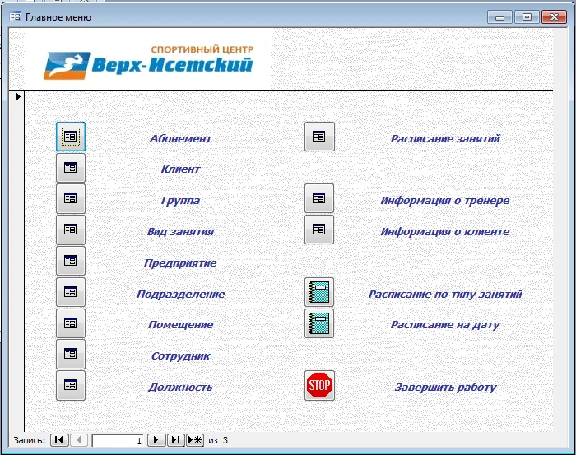Go to previous record navigation button
The width and height of the screenshot is (576, 455).
click(79, 440)
